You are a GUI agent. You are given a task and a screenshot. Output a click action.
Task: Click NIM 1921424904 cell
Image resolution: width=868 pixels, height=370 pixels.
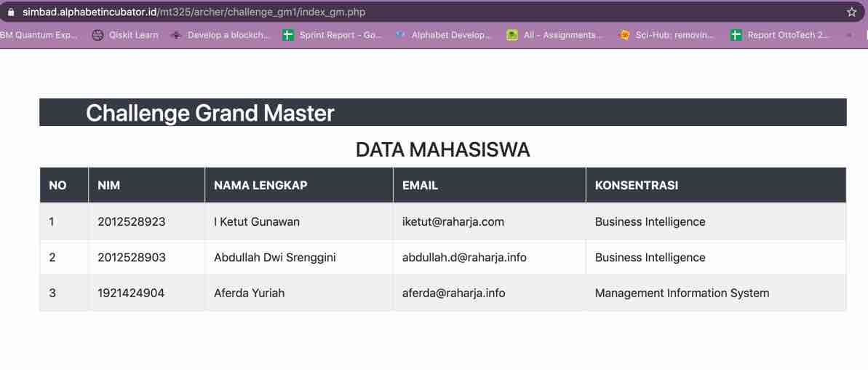pos(131,293)
